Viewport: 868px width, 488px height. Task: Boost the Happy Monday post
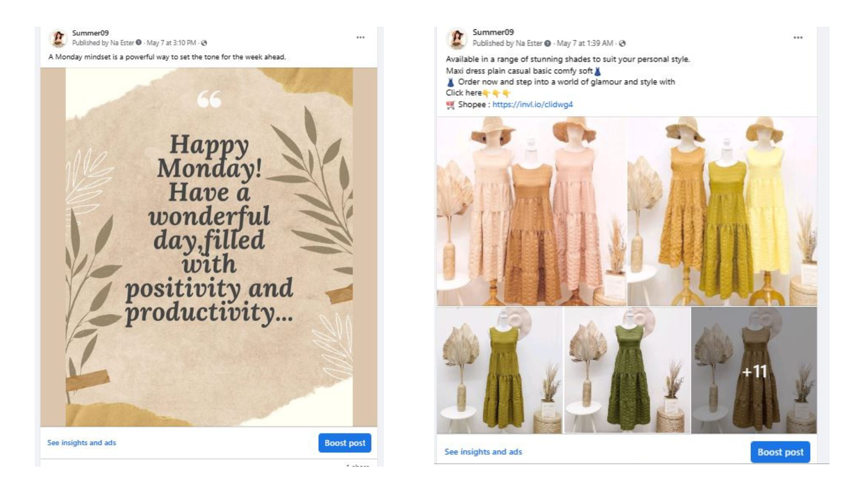344,443
